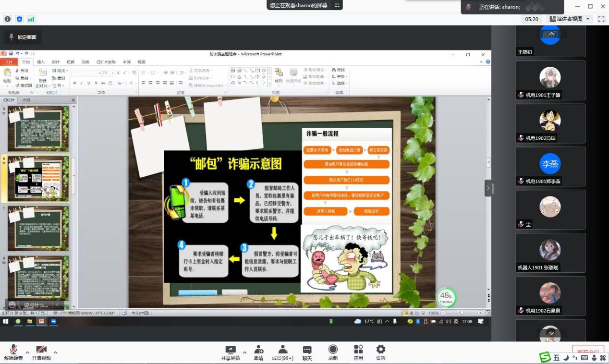Expand audio options arrow beside 解除静音
This screenshot has width=609, height=364.
[x=27, y=352]
